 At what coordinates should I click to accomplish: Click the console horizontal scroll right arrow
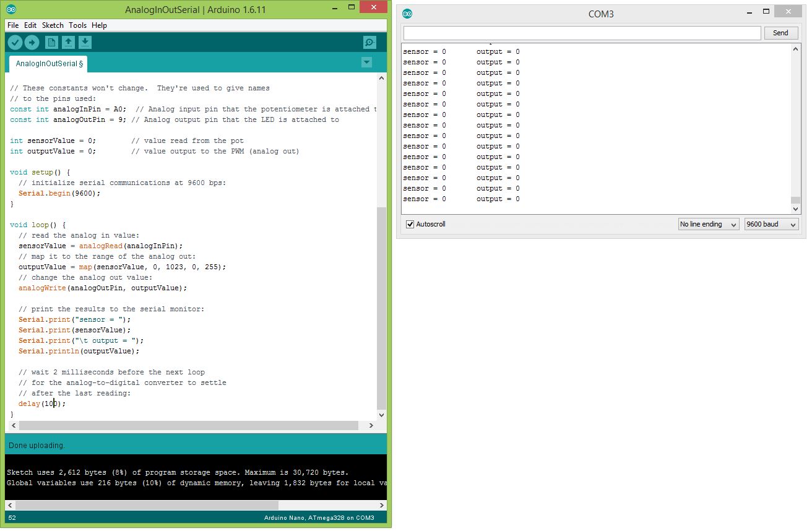click(x=381, y=506)
